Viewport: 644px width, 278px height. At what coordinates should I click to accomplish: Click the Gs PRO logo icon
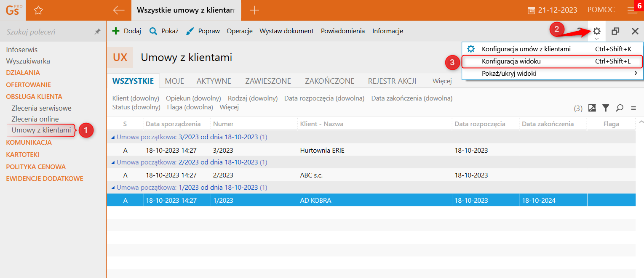pos(13,10)
